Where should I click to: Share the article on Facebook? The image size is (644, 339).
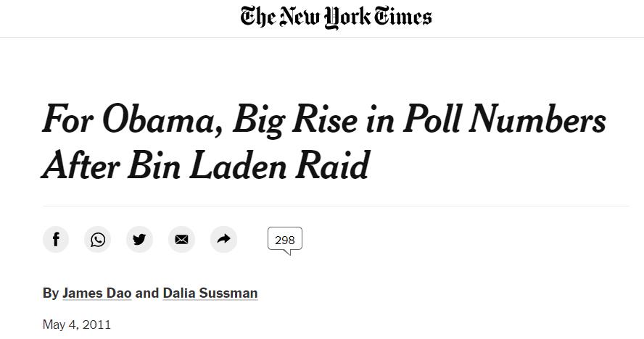tap(56, 240)
